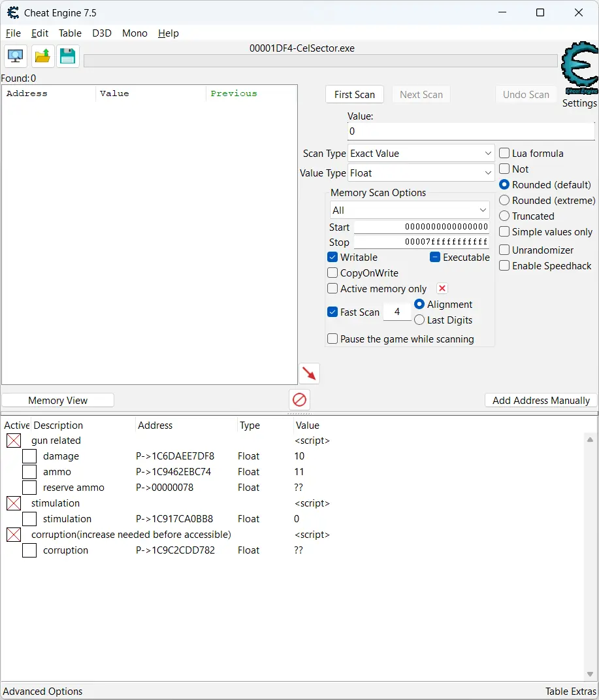
Task: Toggle the gun related script checkbox
Action: (14, 441)
